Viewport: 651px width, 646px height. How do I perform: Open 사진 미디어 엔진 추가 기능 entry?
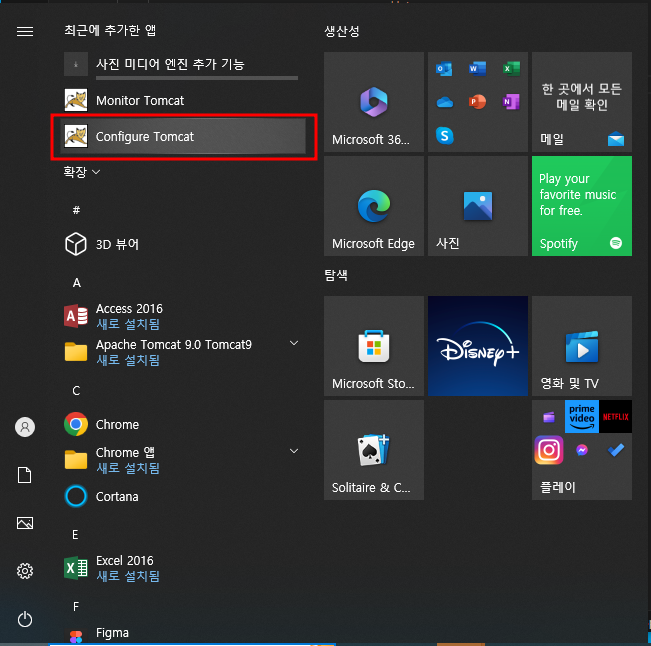click(x=183, y=64)
